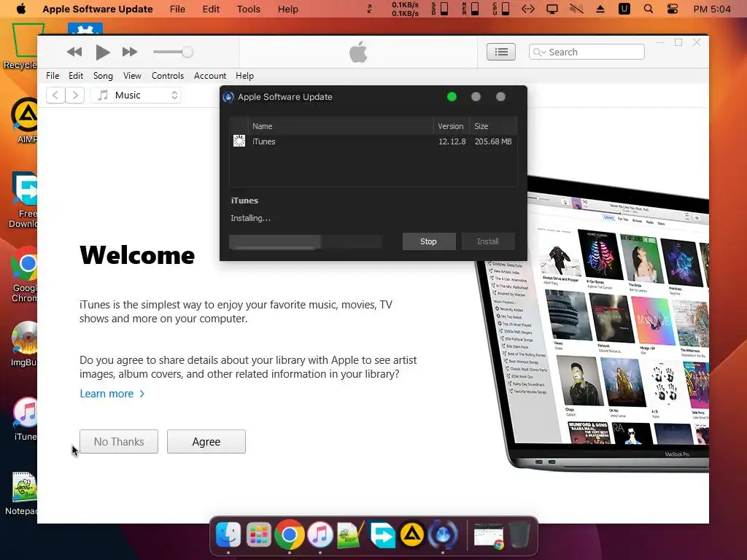Viewport: 747px width, 560px height.
Task: Click the green dot on update dialog
Action: (x=452, y=97)
